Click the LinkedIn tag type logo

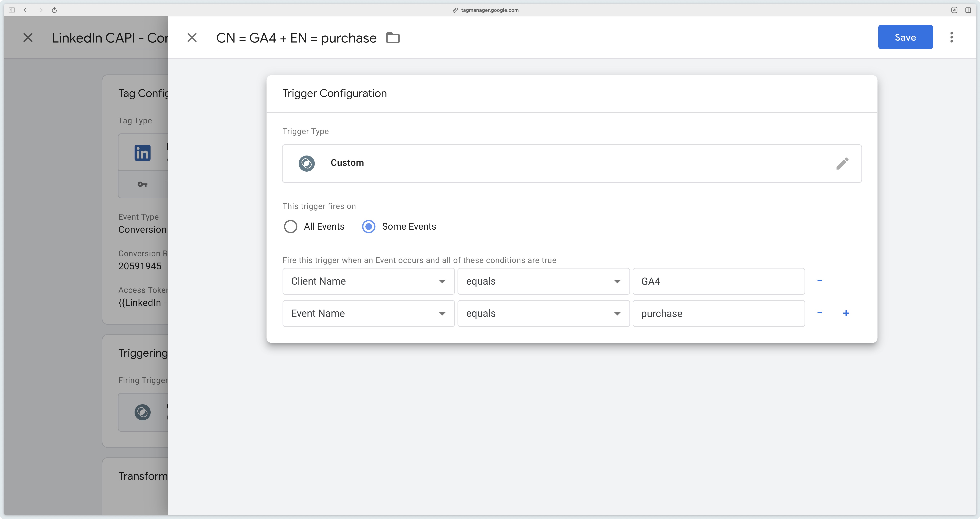point(143,153)
